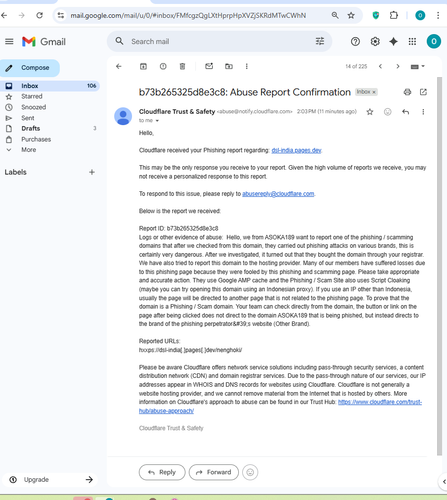Show search options filter icon

(x=320, y=41)
